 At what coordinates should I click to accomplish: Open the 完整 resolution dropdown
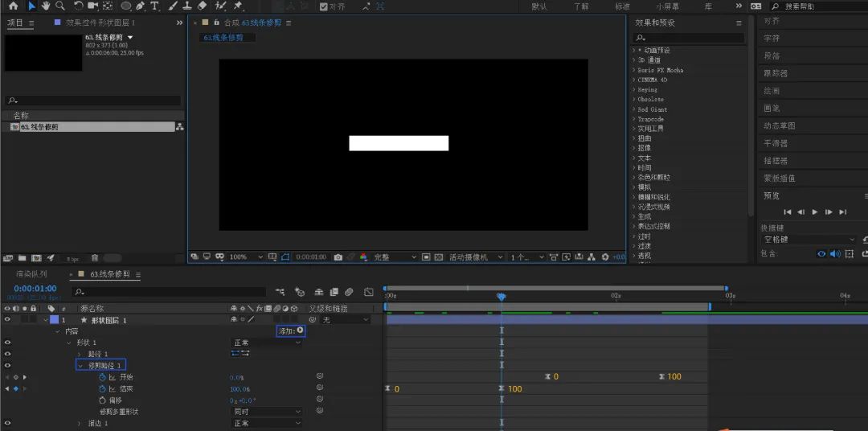(395, 257)
